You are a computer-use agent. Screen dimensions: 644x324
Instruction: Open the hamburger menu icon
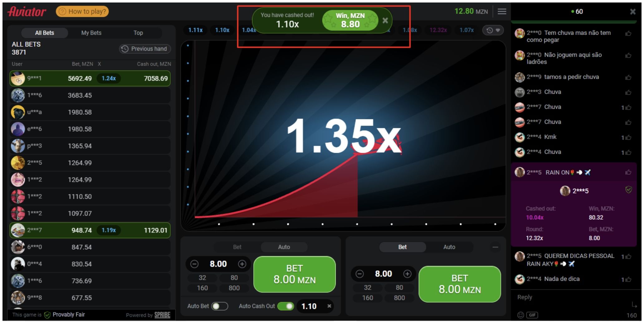(502, 12)
